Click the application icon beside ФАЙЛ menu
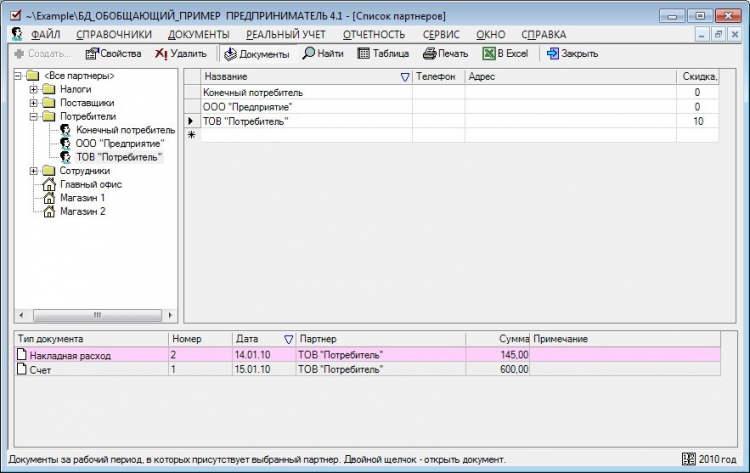Screen dimensions: 750x473 17,34
